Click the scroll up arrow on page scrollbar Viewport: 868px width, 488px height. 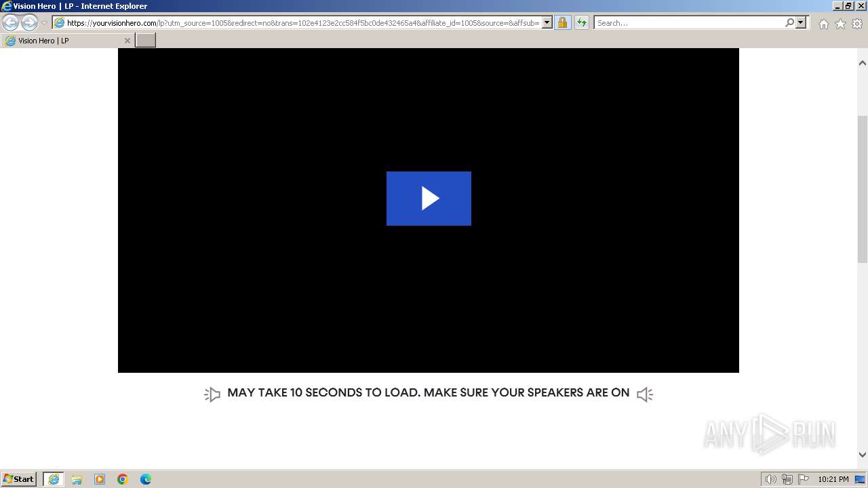coord(863,63)
